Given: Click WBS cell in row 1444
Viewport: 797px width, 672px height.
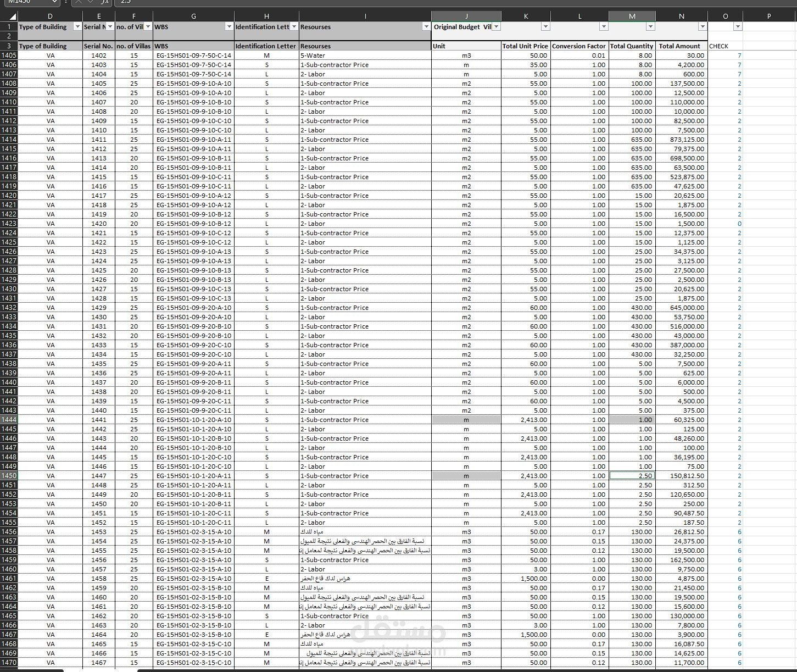Looking at the screenshot, I should tap(193, 420).
